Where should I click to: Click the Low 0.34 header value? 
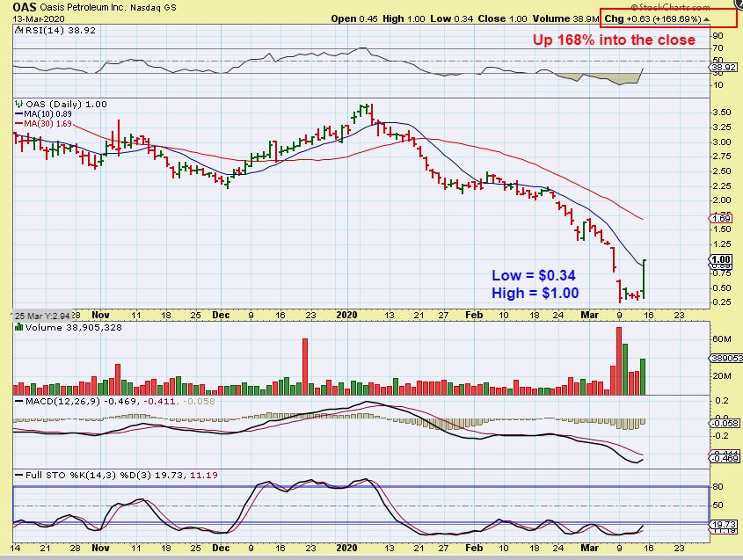pyautogui.click(x=452, y=19)
